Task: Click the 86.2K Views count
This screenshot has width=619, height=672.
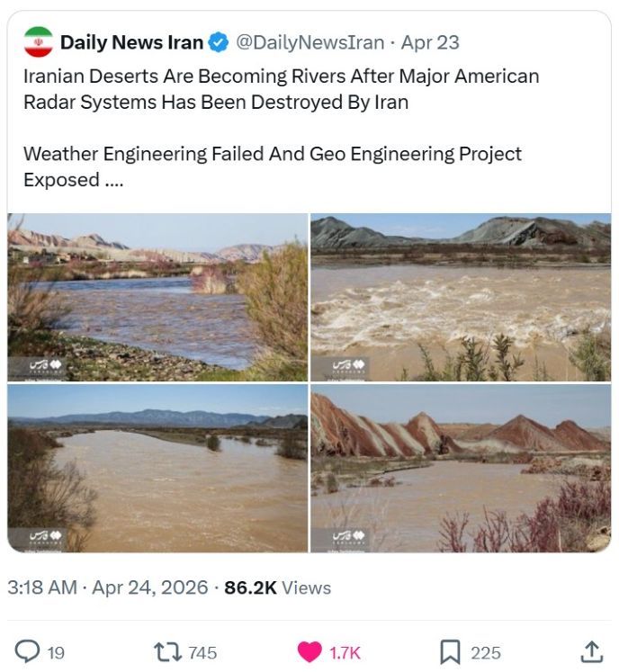Action: [x=278, y=587]
